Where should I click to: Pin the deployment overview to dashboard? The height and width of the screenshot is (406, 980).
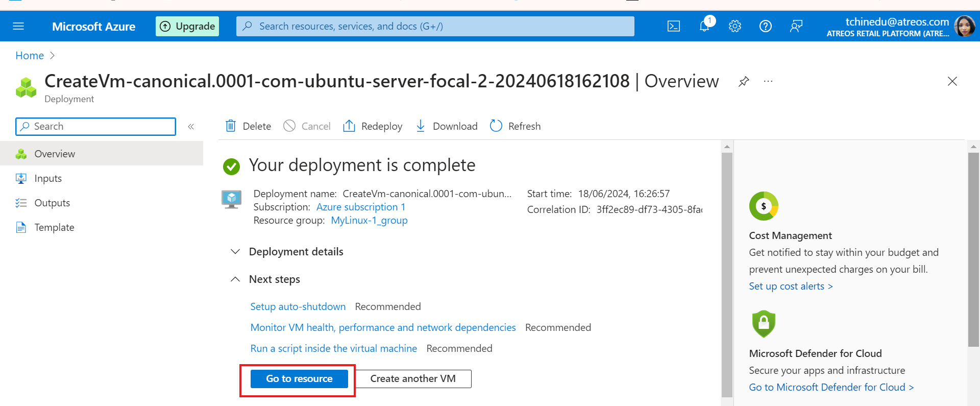click(x=744, y=81)
